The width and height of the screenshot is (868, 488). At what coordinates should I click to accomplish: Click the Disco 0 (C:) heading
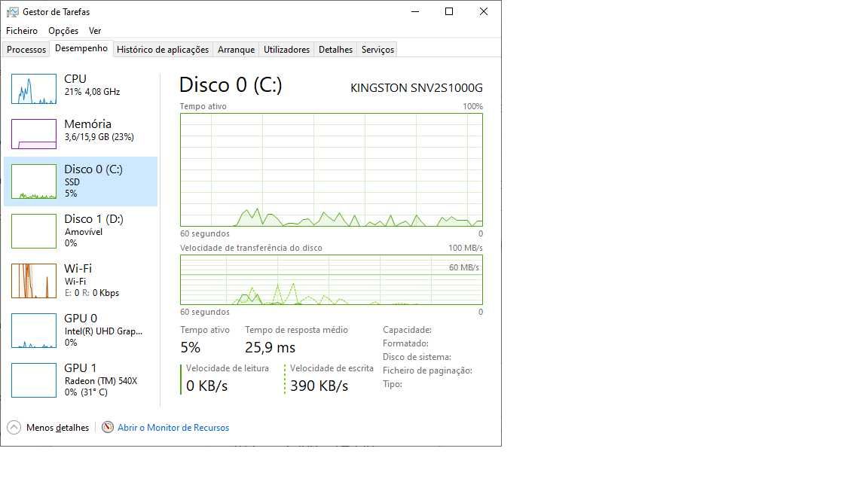(x=231, y=84)
